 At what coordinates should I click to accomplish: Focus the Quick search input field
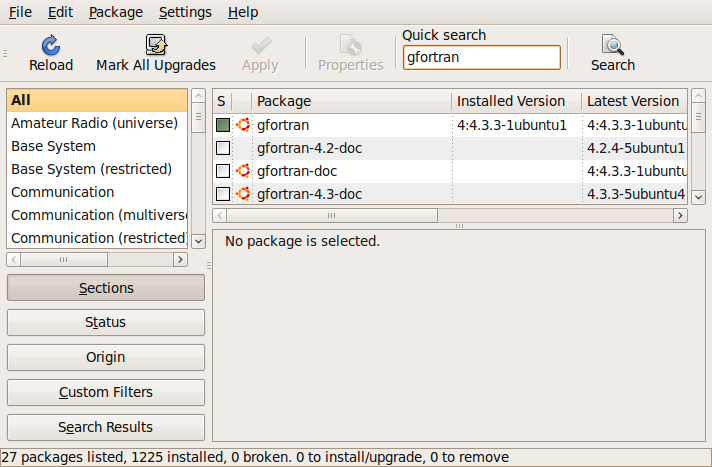pos(481,58)
